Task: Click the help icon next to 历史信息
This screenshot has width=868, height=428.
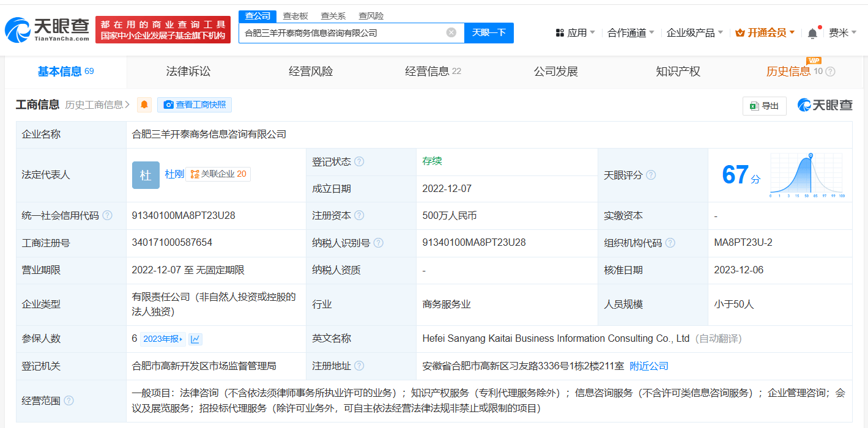Action: [830, 72]
